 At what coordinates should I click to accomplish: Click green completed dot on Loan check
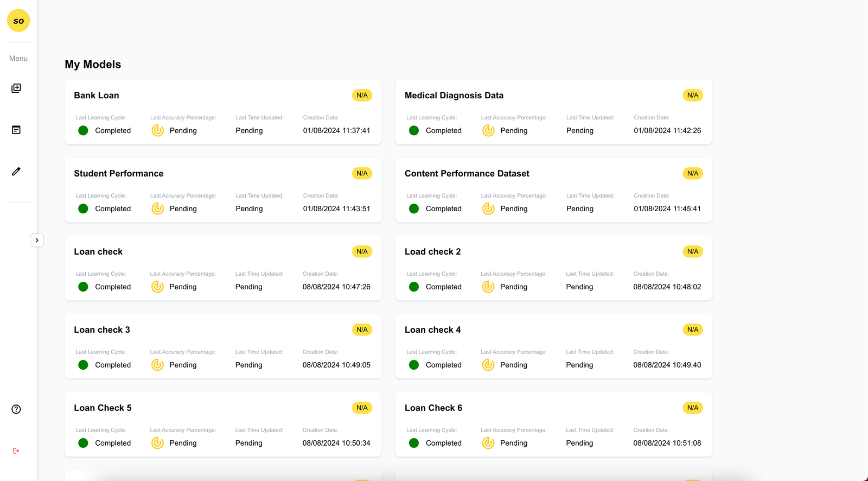pos(83,287)
